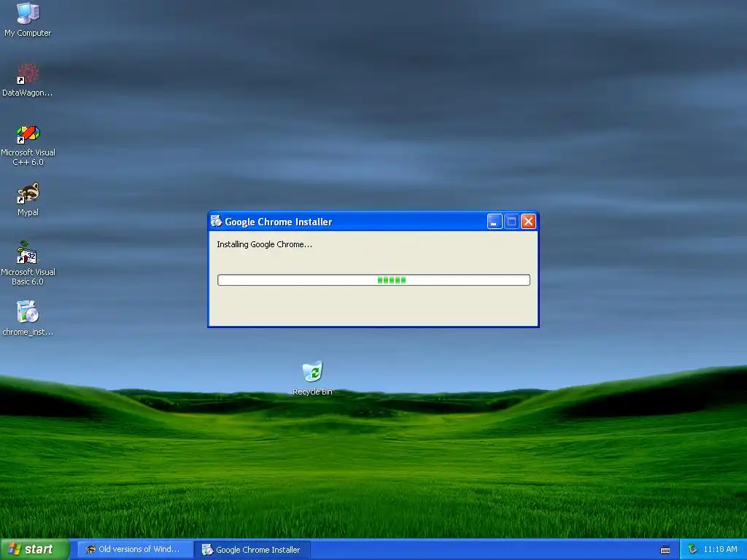Click the keyboard icon in taskbar
747x560 pixels.
tap(665, 550)
